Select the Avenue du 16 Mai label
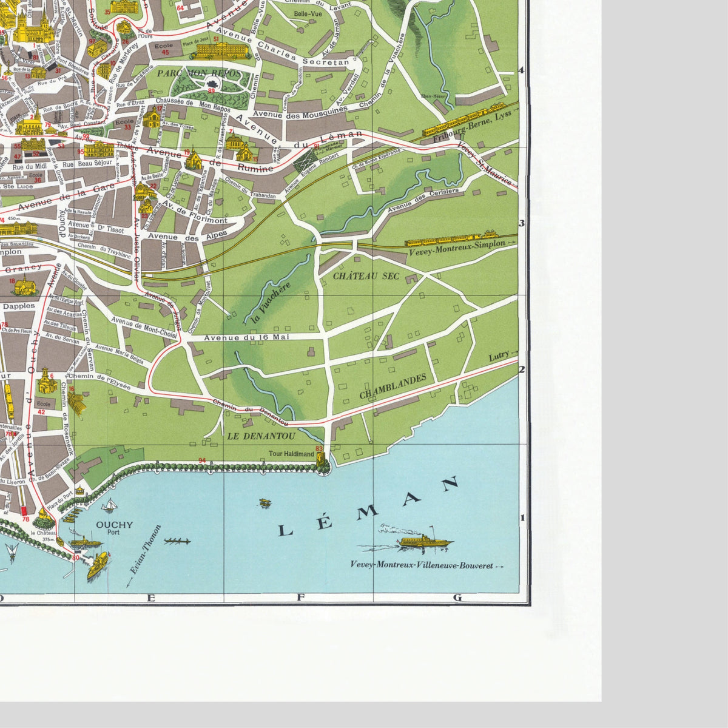This screenshot has width=728, height=728. click(246, 337)
